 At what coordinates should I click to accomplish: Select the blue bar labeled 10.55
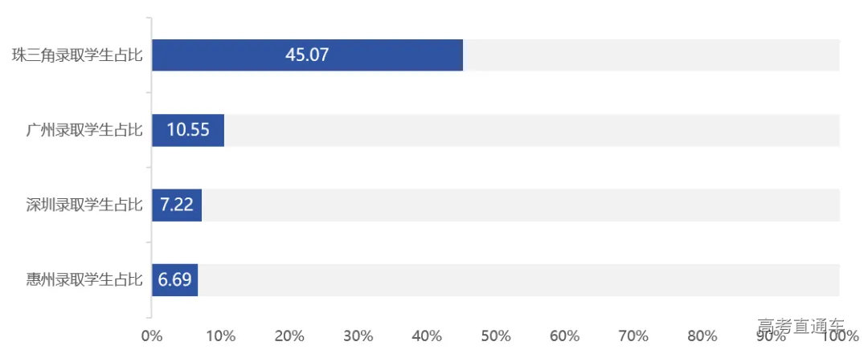click(188, 130)
